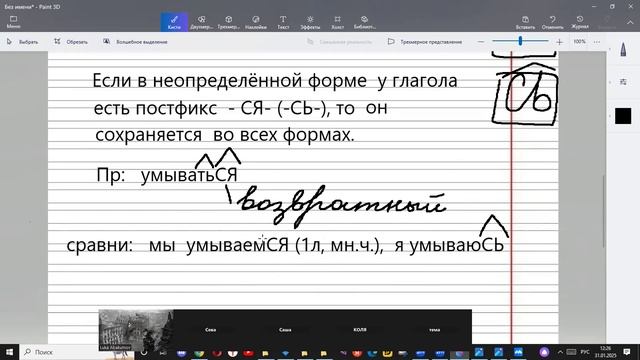640x360 pixels.
Task: Click the touch keyboard tray icon
Action: 571,352
